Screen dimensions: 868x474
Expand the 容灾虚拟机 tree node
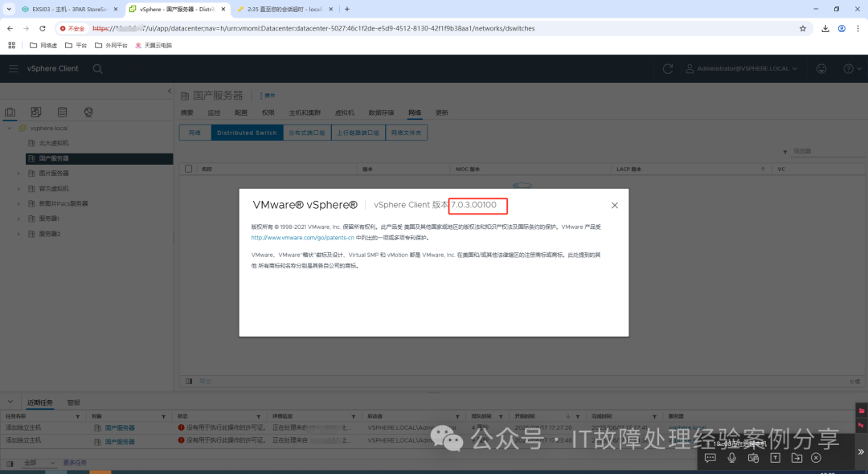pos(18,189)
